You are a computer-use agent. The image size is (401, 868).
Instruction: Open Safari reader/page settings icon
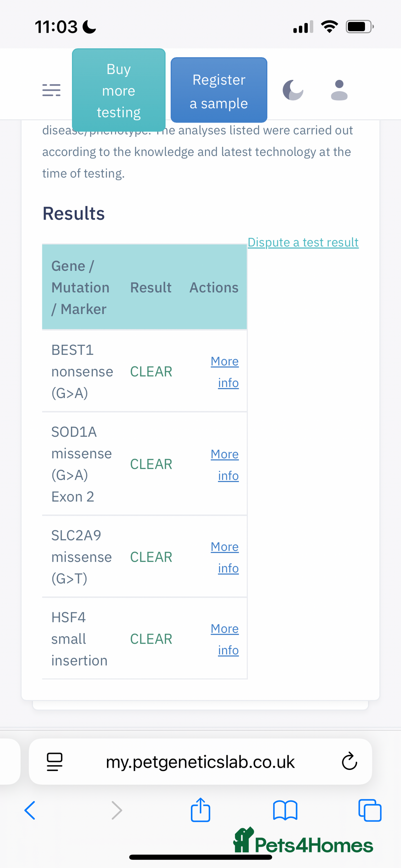pos(55,761)
